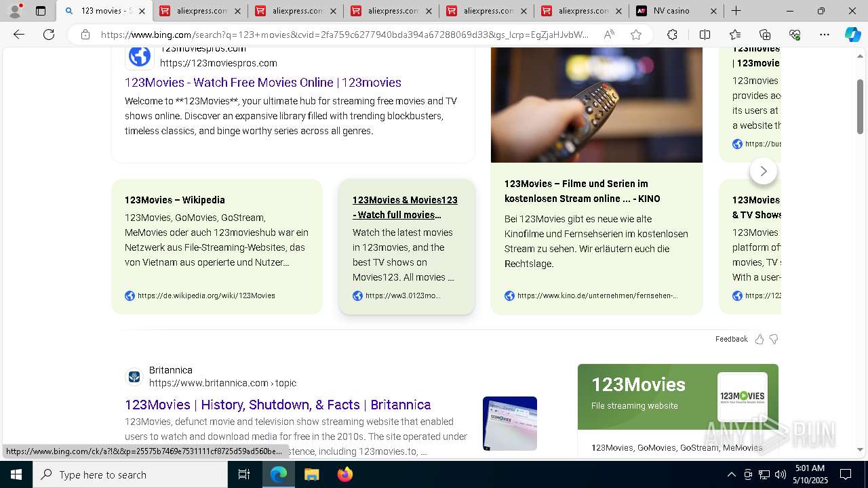The width and height of the screenshot is (868, 488).
Task: Open Microsoft Edge from taskbar
Action: (x=279, y=474)
